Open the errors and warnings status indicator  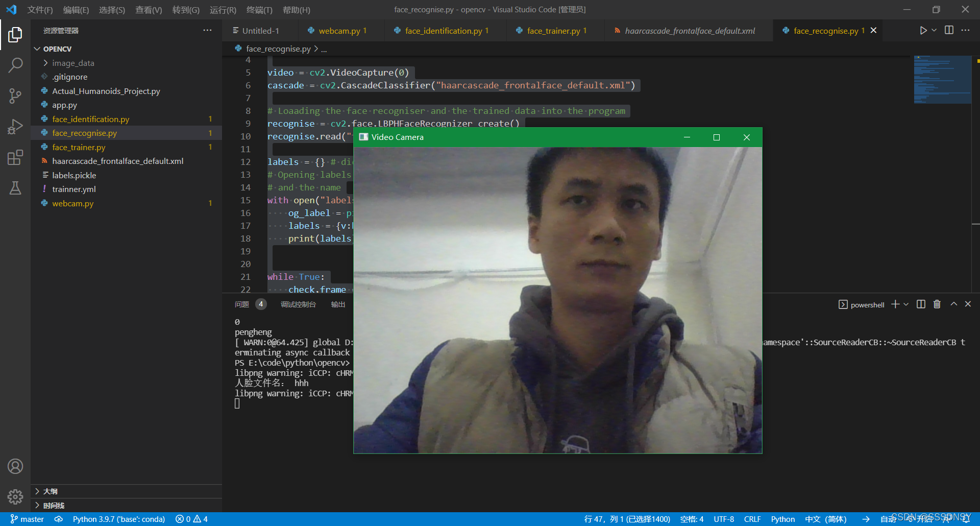(x=191, y=519)
